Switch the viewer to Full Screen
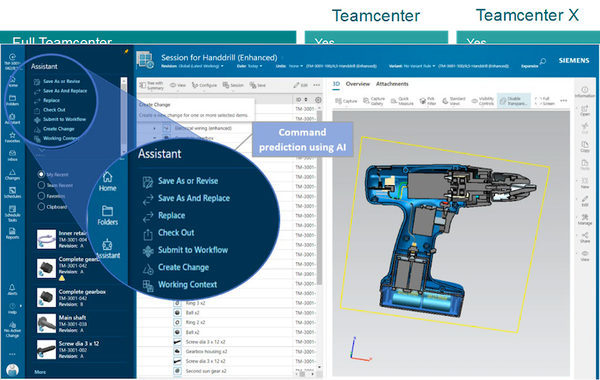Image resolution: width=600 pixels, height=380 pixels. [x=545, y=101]
